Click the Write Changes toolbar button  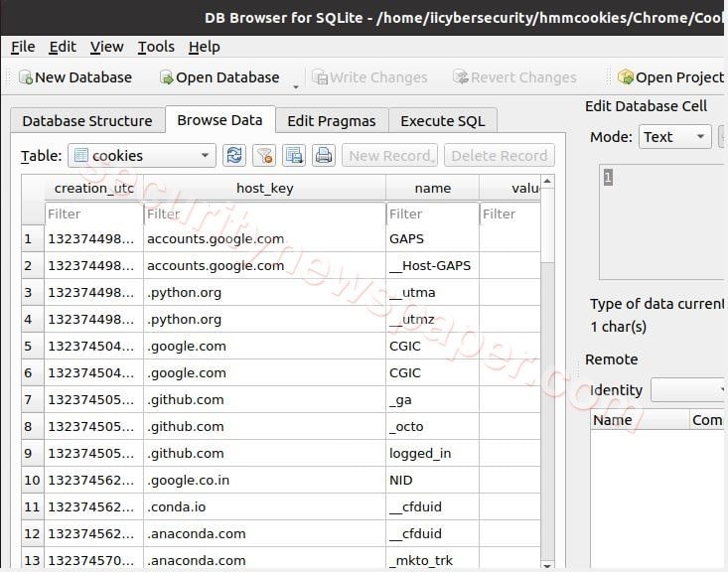[369, 77]
